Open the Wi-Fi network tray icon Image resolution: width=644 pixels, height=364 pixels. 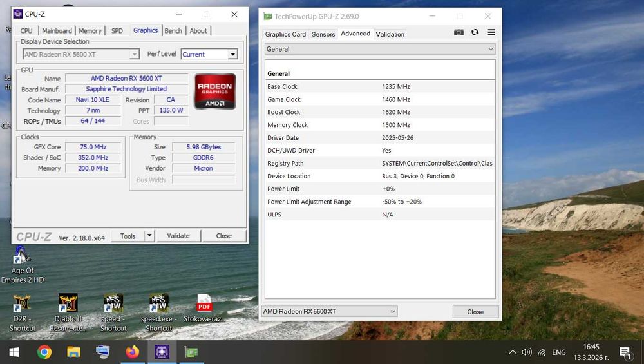[x=542, y=352]
